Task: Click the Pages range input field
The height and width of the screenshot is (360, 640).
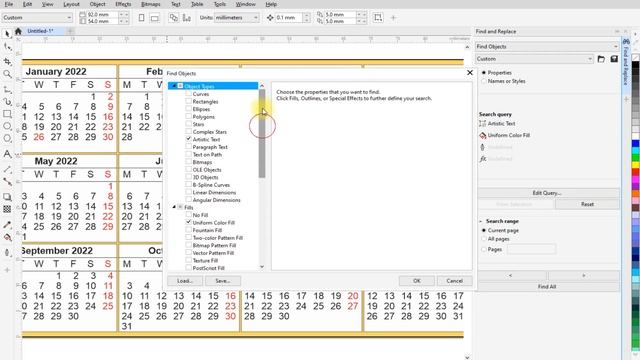Action: tap(531, 249)
